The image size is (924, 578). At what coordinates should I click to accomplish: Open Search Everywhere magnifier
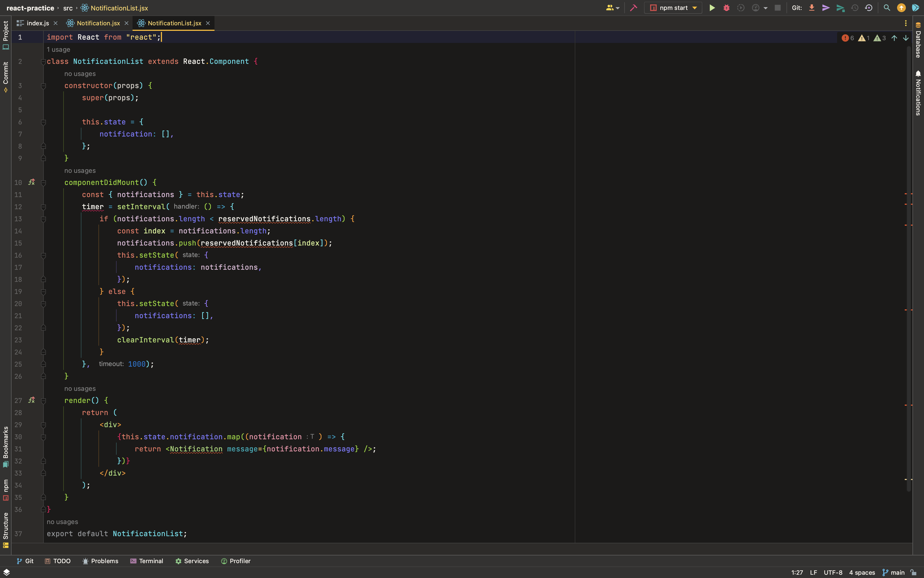[887, 8]
